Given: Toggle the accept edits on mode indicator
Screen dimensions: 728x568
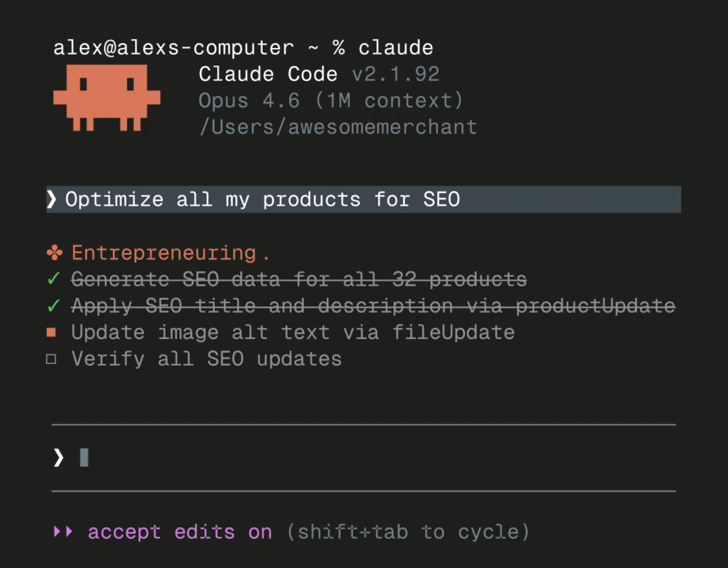Looking at the screenshot, I should pos(180,532).
